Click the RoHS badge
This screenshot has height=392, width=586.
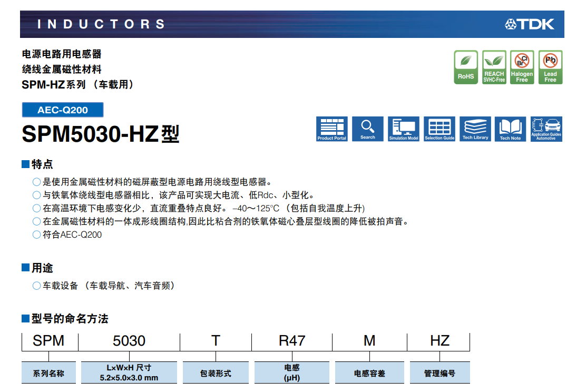(x=466, y=67)
